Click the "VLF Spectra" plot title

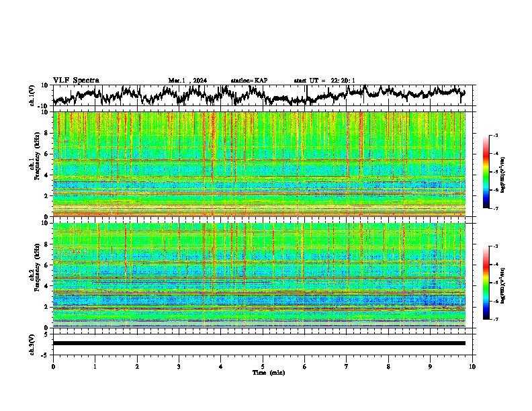[76, 81]
